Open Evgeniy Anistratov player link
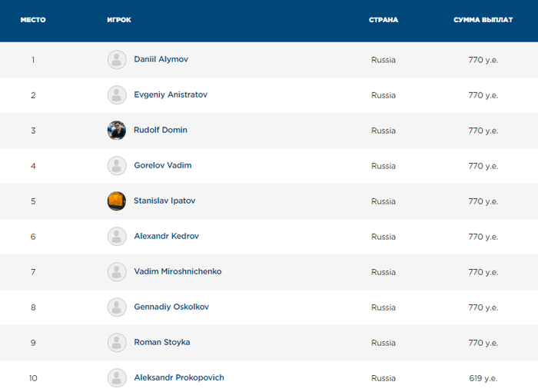Viewport: 538px width, 392px height. (171, 95)
